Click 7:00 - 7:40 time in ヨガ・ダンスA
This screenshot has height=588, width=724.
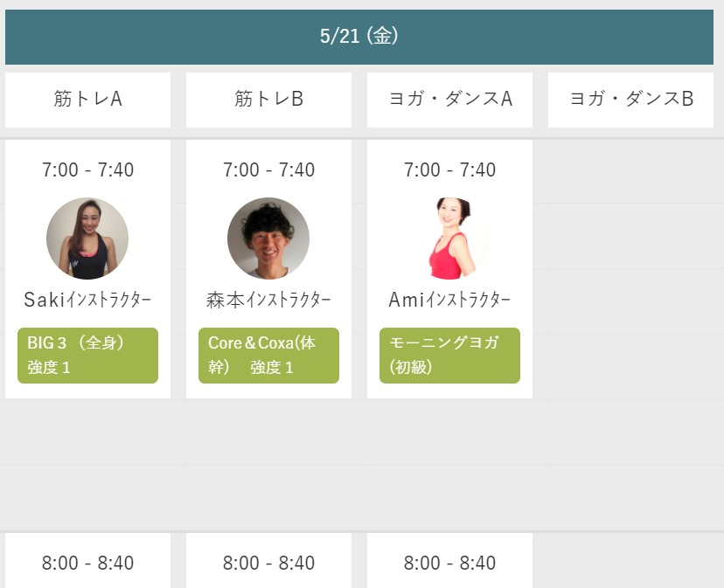[x=449, y=169]
